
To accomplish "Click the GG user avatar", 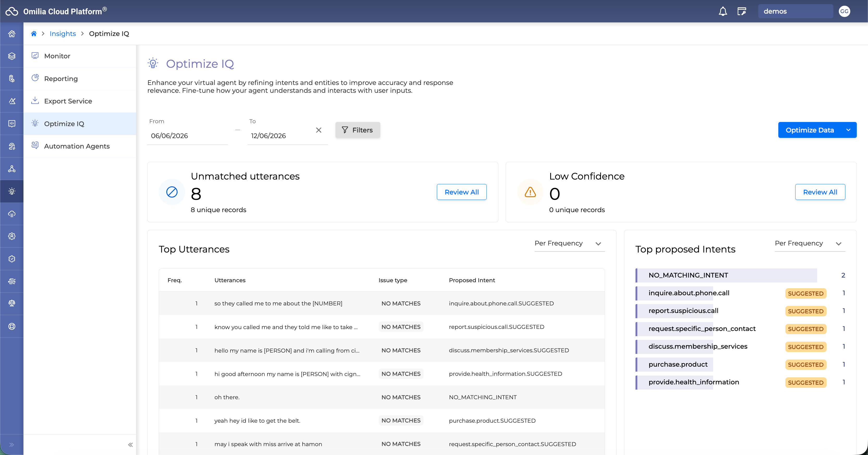I will click(845, 11).
